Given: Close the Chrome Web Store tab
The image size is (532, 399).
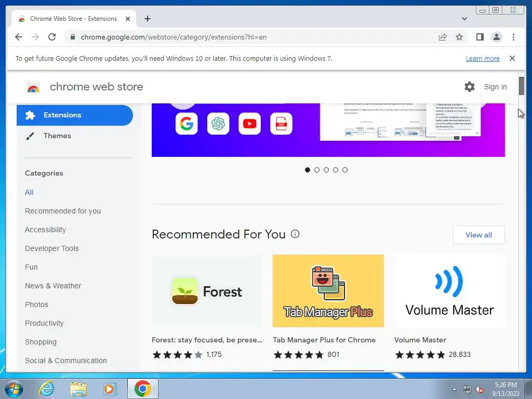Looking at the screenshot, I should point(128,19).
